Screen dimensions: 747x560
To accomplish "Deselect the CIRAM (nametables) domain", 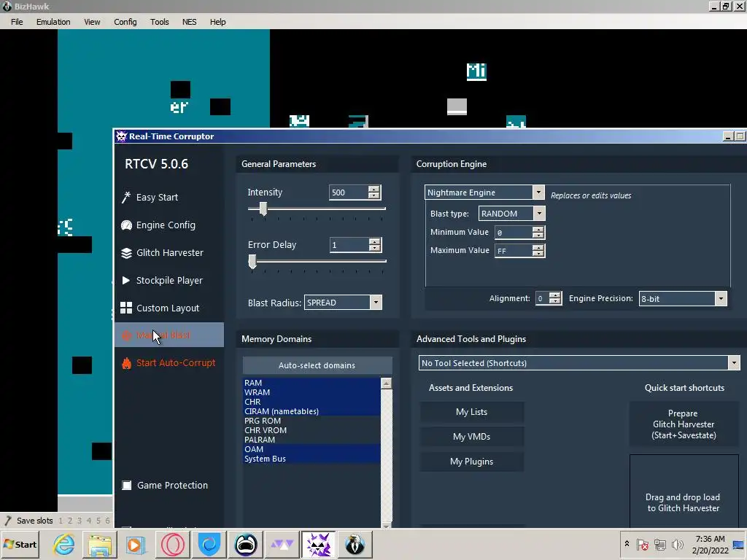I will [311, 411].
